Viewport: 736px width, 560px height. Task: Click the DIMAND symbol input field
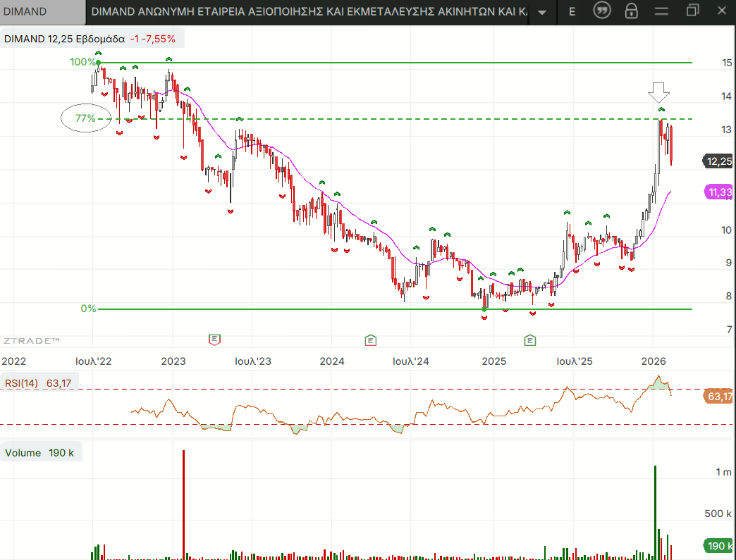[x=42, y=11]
